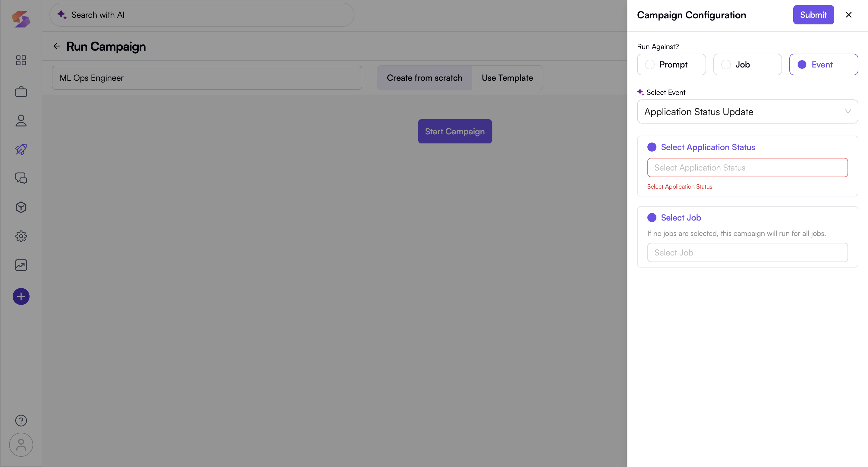Click the Select Application Status section title
This screenshot has height=467, width=868.
click(x=708, y=147)
